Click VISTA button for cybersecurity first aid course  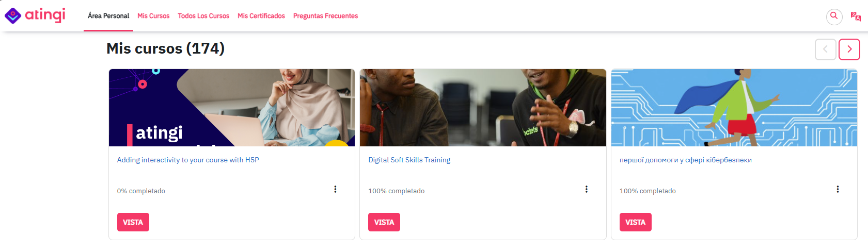pyautogui.click(x=636, y=222)
